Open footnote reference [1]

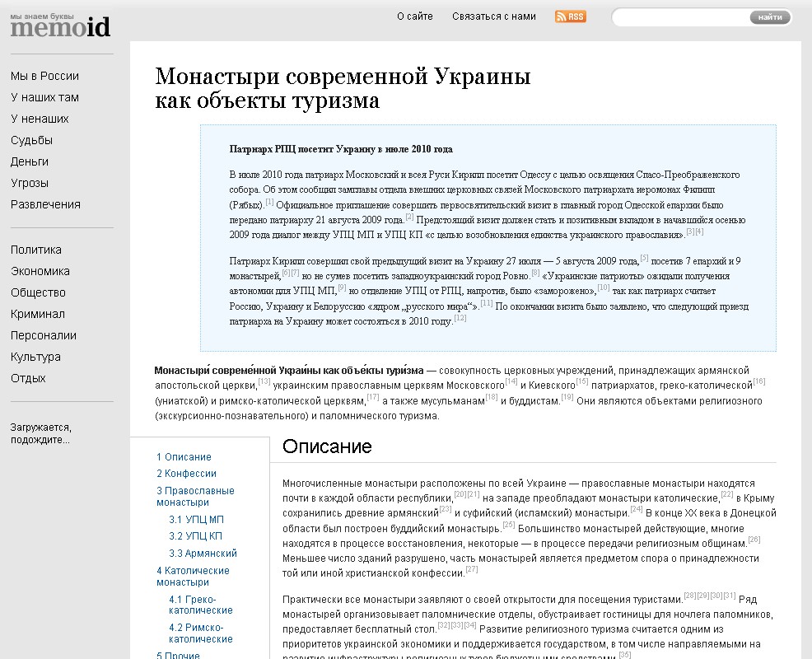[269, 202]
